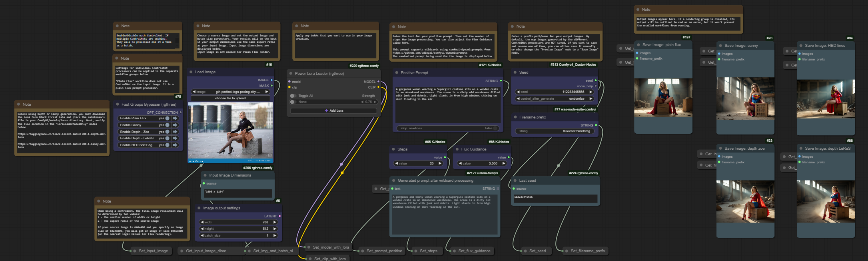Select the Set_flux_guidance node
The height and width of the screenshot is (261, 868).
(471, 251)
